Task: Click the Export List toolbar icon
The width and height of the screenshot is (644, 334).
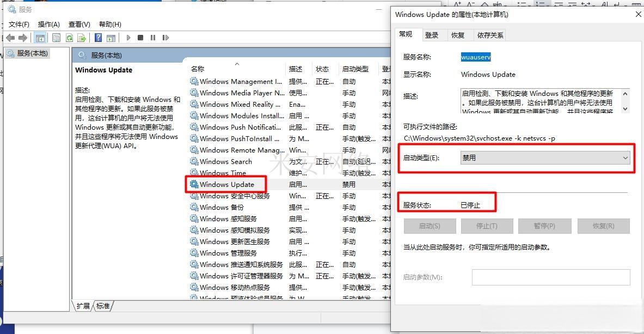Action: [x=82, y=38]
